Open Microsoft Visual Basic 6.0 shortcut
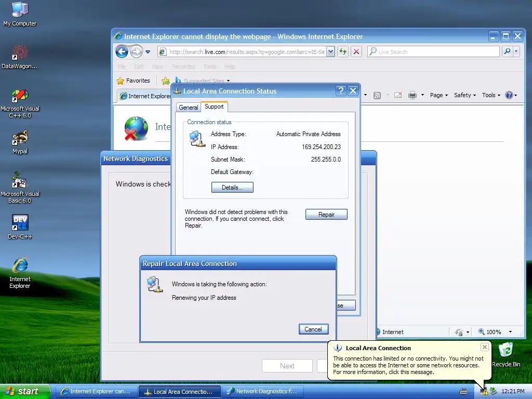532x399 pixels. click(20, 188)
